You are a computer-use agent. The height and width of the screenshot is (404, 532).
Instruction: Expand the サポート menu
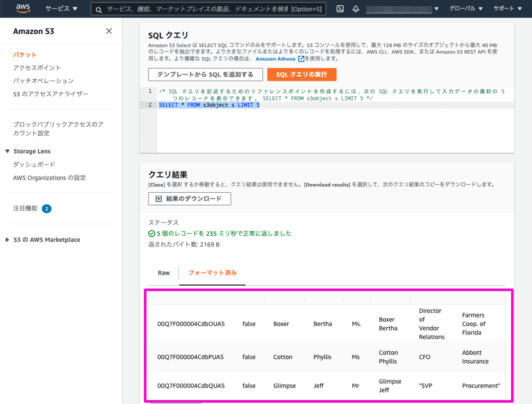(510, 9)
